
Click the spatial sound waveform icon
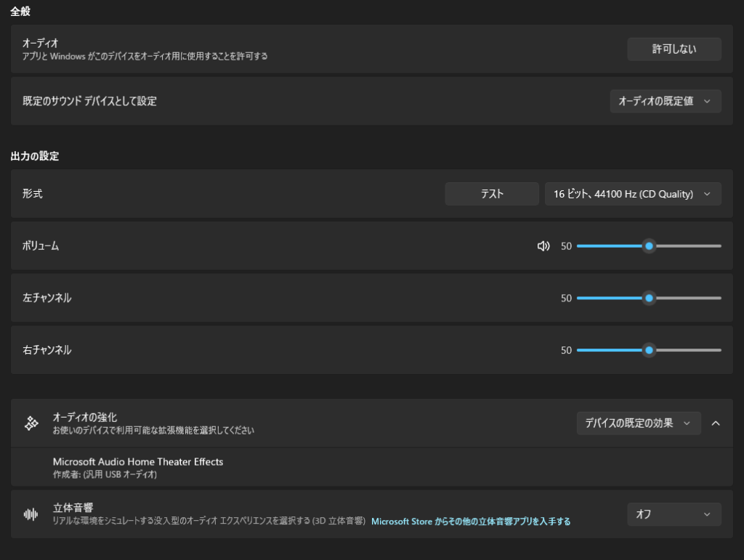(31, 514)
